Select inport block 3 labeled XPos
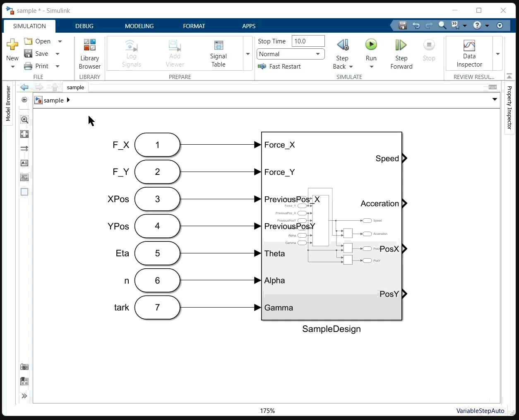The image size is (519, 420). tap(157, 199)
